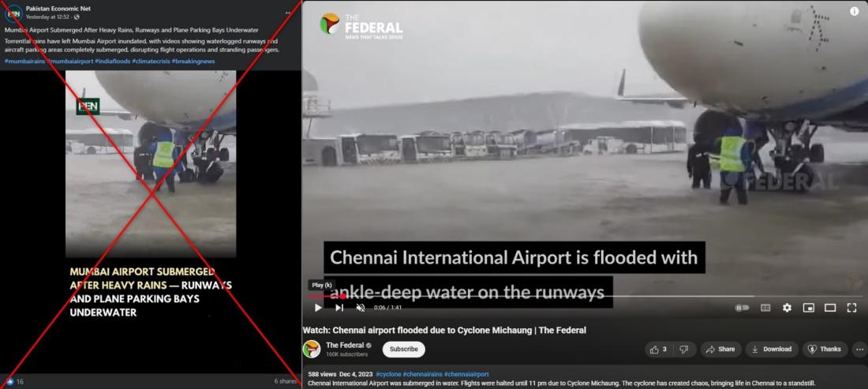This screenshot has width=868, height=389.
Task: Enter fullscreen mode
Action: [851, 308]
